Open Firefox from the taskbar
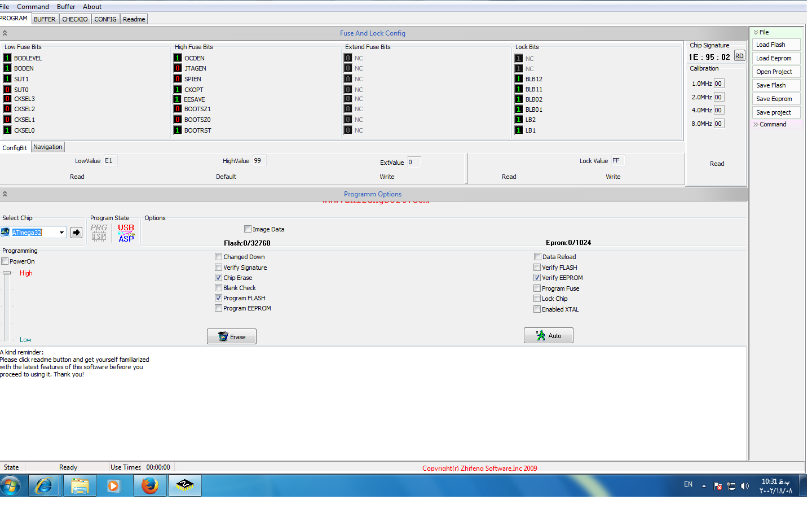The height and width of the screenshot is (508, 812). 150,485
